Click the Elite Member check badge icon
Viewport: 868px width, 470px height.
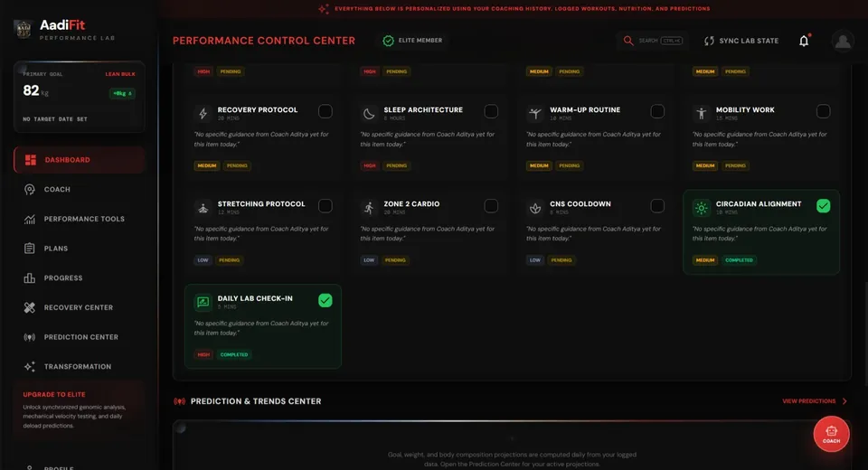click(389, 41)
